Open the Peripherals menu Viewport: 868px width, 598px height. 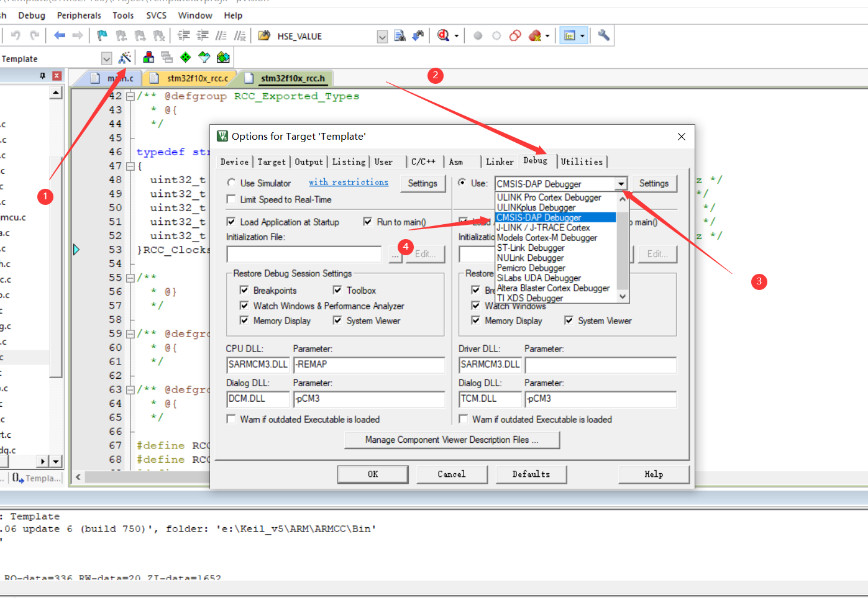pos(79,15)
